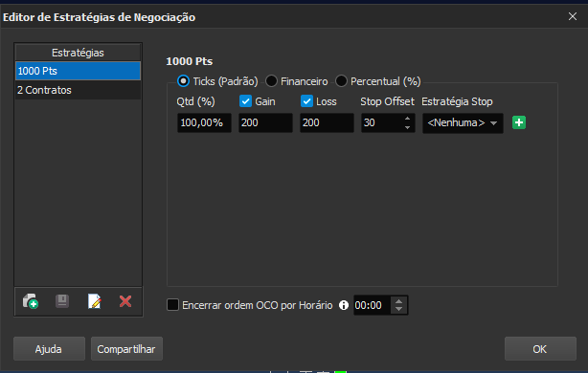Click the save strategy disk icon
This screenshot has height=373, width=588.
(62, 301)
